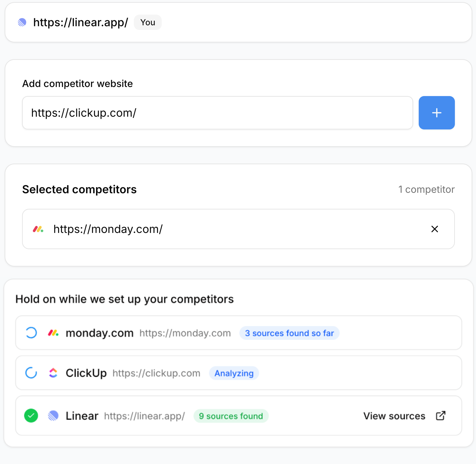
Task: Open View sources for Linear
Action: (x=394, y=416)
